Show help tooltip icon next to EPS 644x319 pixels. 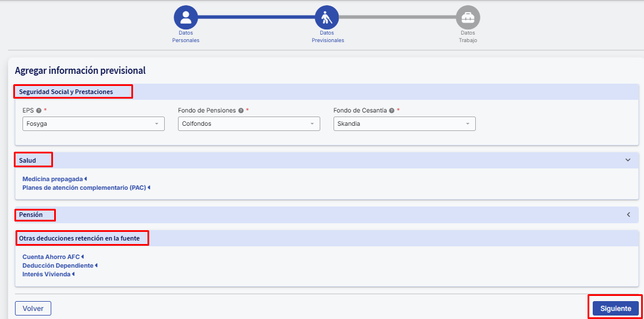tap(39, 111)
